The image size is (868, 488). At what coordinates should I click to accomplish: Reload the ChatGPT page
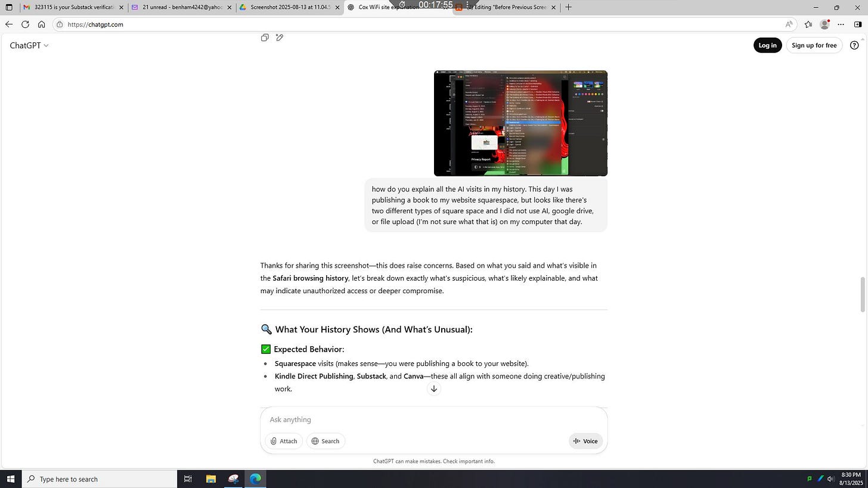[25, 24]
